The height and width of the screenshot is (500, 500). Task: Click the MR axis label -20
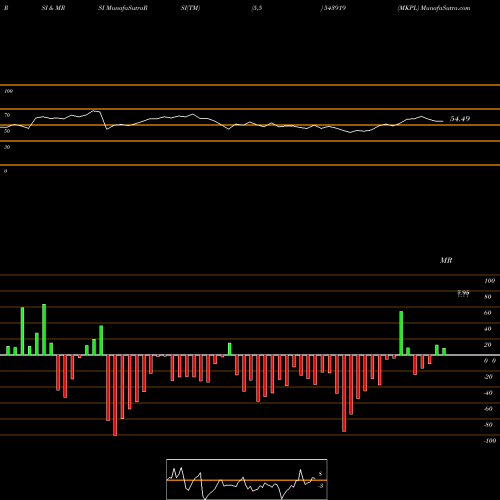coord(488,377)
